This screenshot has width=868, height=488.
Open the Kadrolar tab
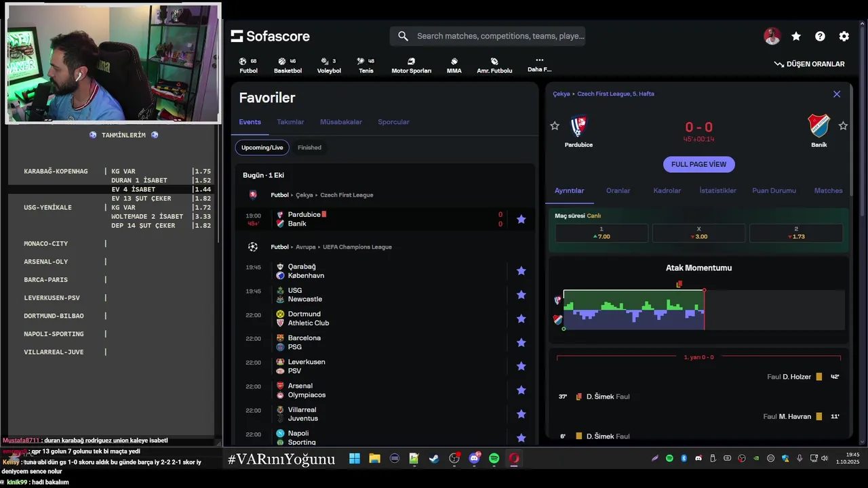667,190
